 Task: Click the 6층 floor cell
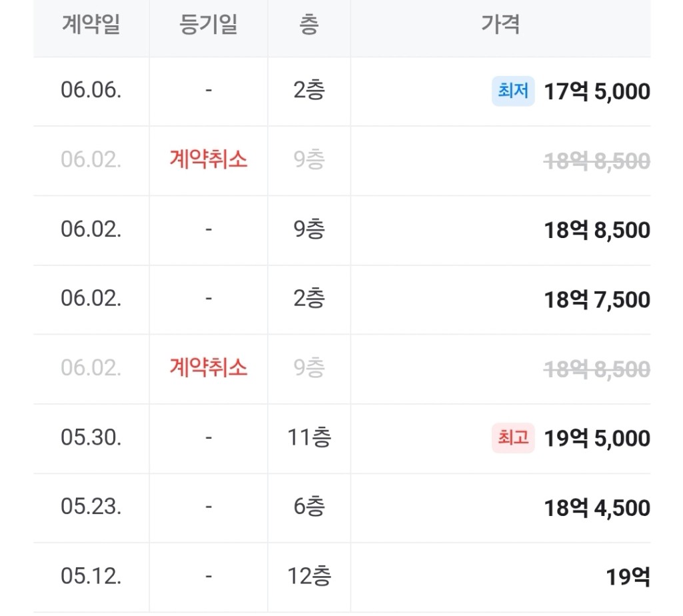[x=309, y=507]
